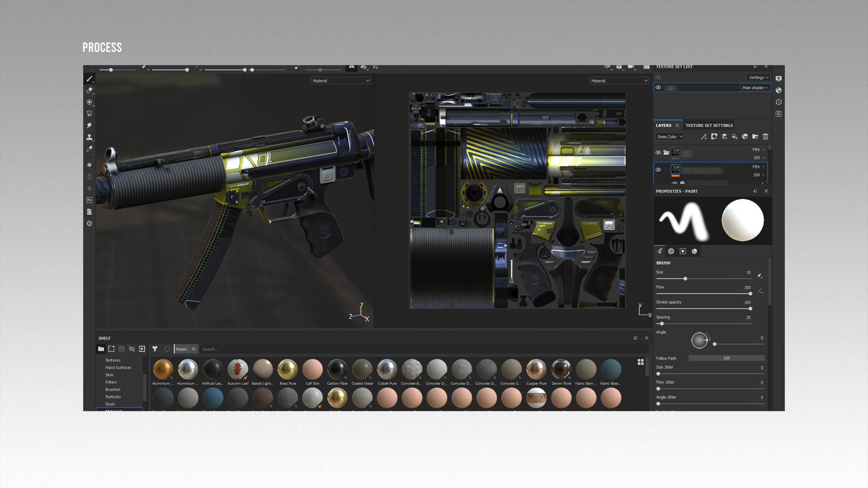Open the stencil properties tab

pyautogui.click(x=683, y=251)
